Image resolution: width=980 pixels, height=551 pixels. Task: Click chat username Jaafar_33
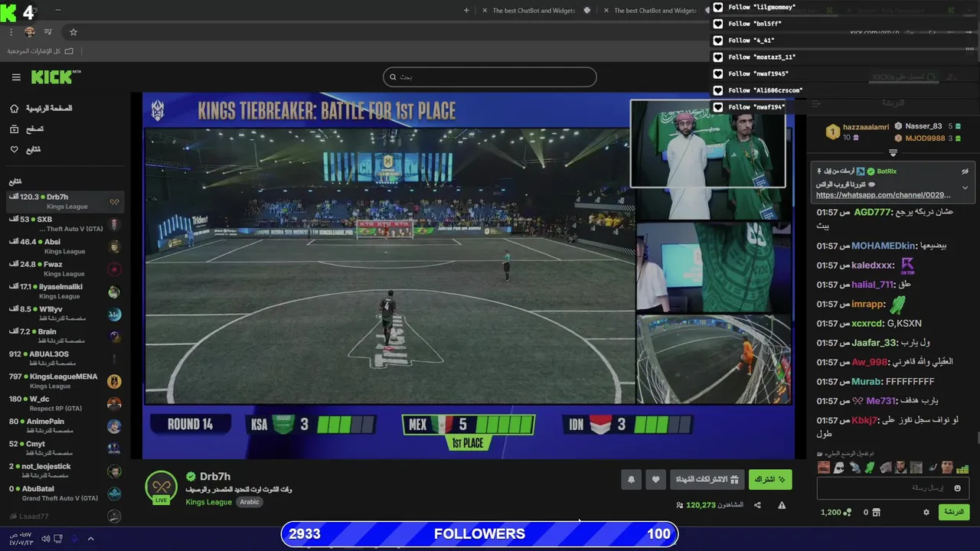click(x=874, y=343)
